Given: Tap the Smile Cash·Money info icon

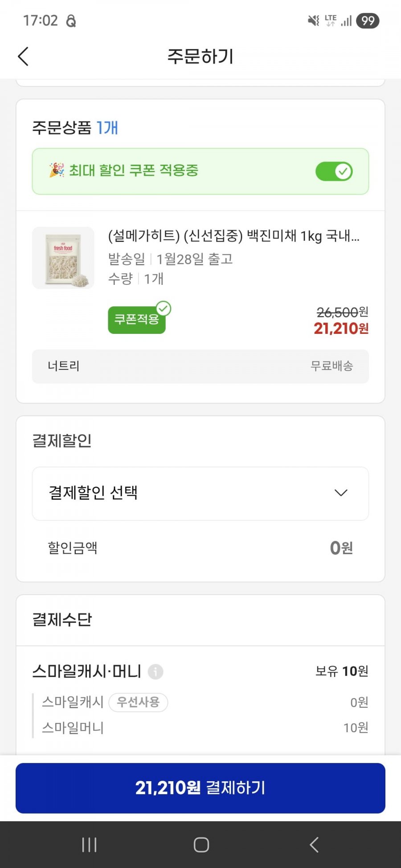Looking at the screenshot, I should (x=155, y=671).
